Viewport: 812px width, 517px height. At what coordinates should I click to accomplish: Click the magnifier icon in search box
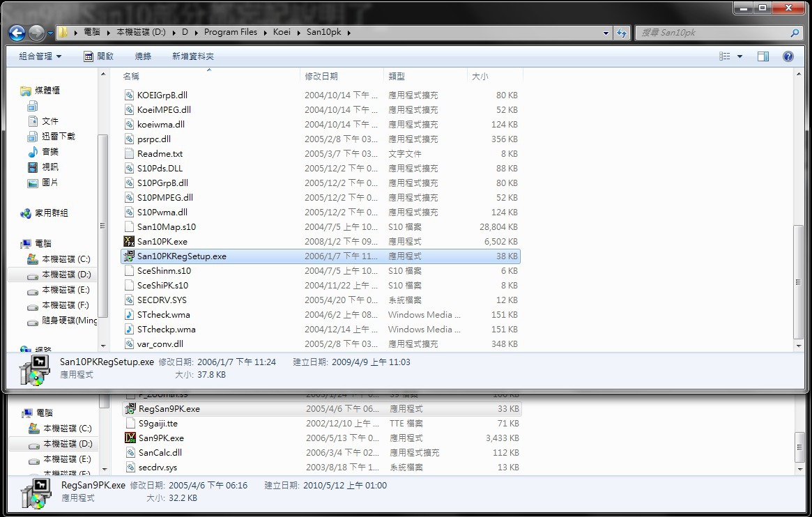tap(795, 33)
